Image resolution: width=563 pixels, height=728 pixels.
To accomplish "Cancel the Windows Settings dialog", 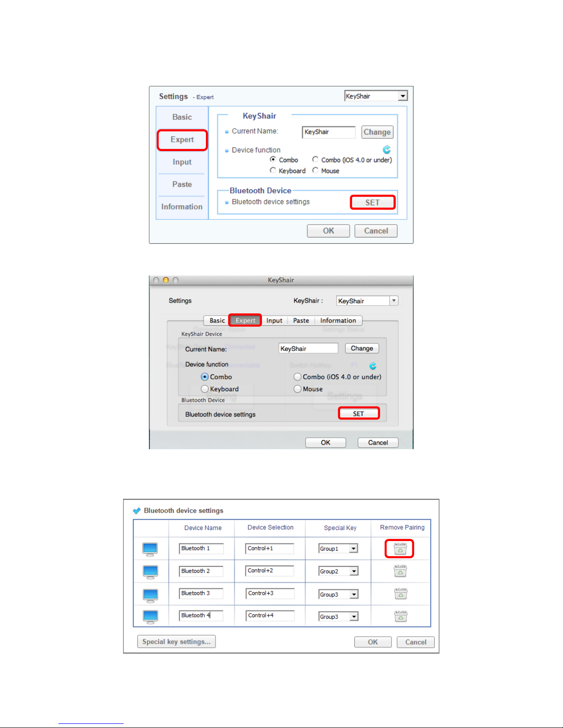I will click(x=376, y=231).
